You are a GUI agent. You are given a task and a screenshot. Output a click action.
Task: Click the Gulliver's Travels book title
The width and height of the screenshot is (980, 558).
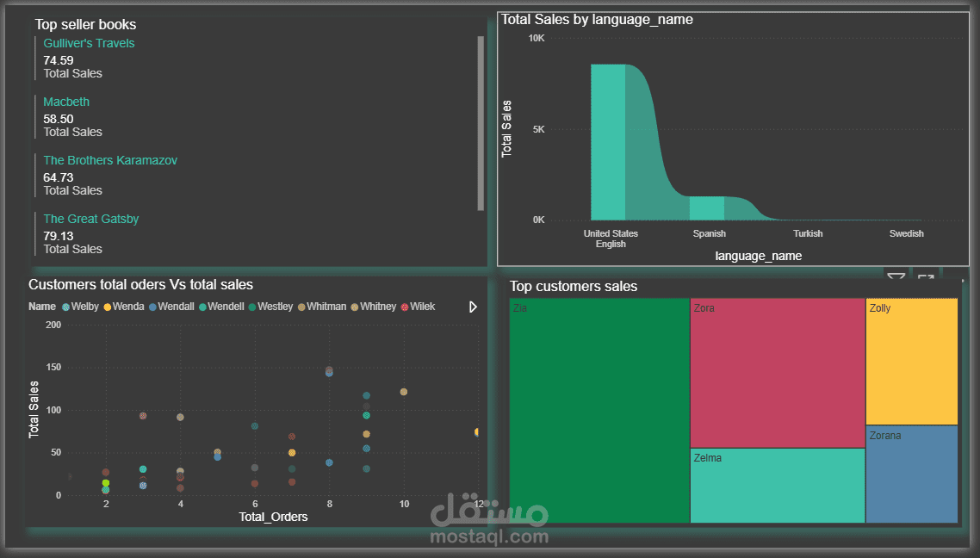pyautogui.click(x=89, y=43)
